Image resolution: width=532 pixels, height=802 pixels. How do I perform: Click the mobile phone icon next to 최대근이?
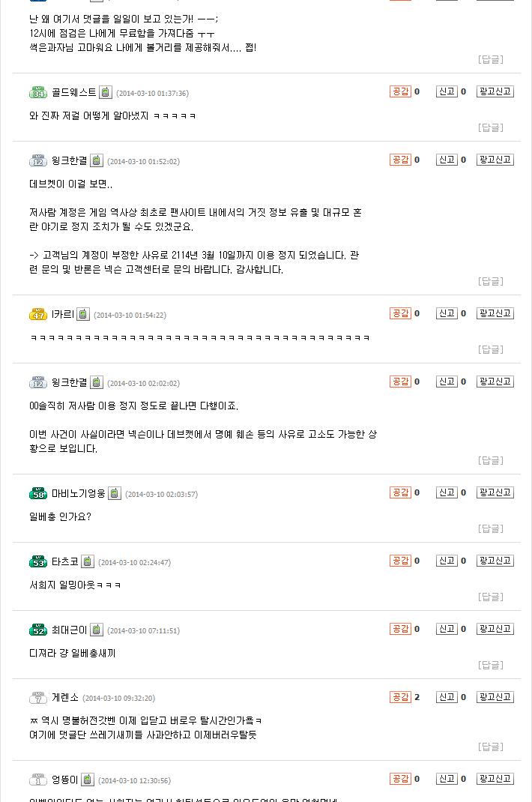tap(97, 630)
